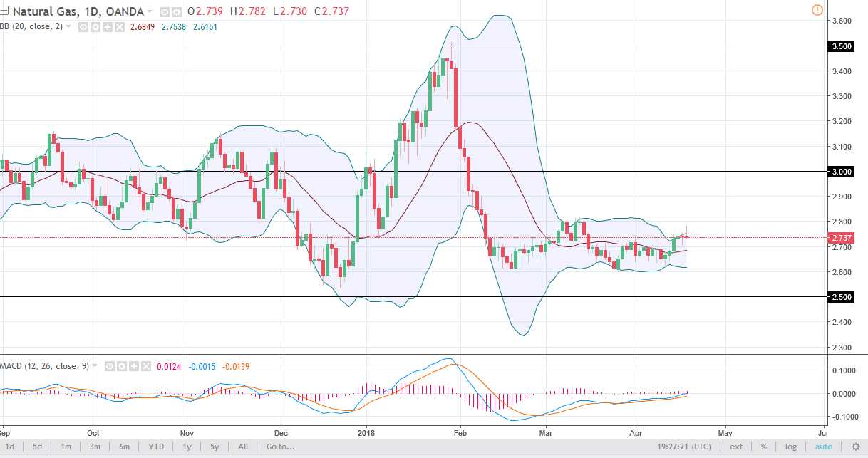Select the 1m time range
868x458 pixels.
pos(66,447)
